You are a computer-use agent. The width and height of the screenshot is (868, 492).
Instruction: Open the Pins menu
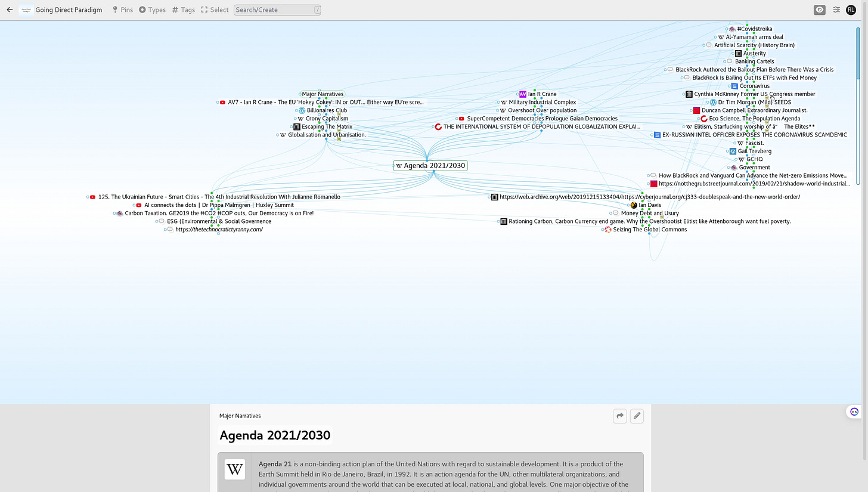point(123,10)
